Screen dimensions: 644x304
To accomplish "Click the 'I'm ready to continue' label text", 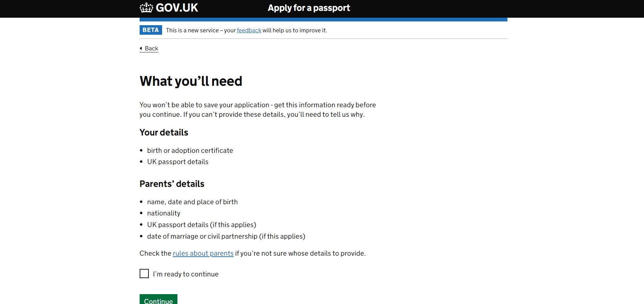I will click(186, 274).
